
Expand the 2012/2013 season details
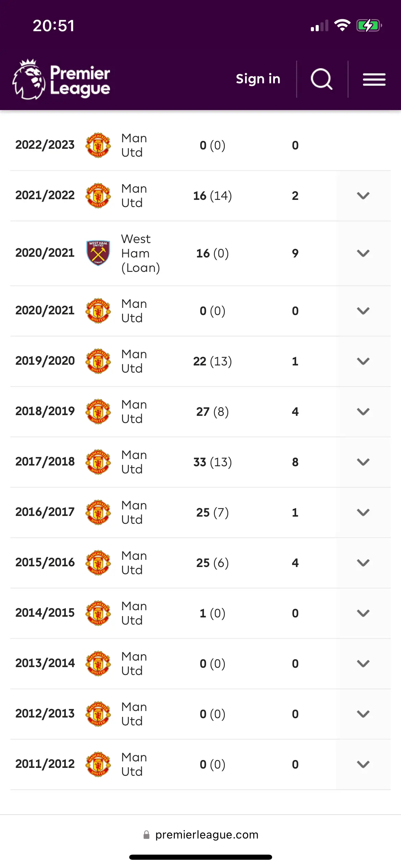(363, 714)
